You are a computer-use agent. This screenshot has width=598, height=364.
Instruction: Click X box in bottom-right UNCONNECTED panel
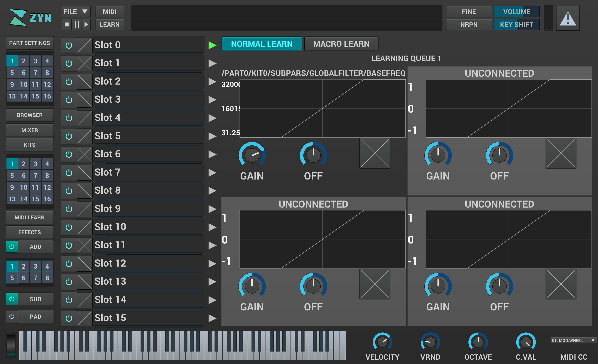(561, 284)
